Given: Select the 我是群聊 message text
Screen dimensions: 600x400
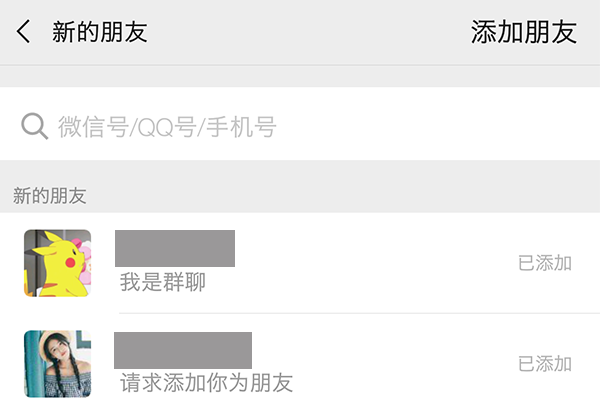Looking at the screenshot, I should (163, 282).
